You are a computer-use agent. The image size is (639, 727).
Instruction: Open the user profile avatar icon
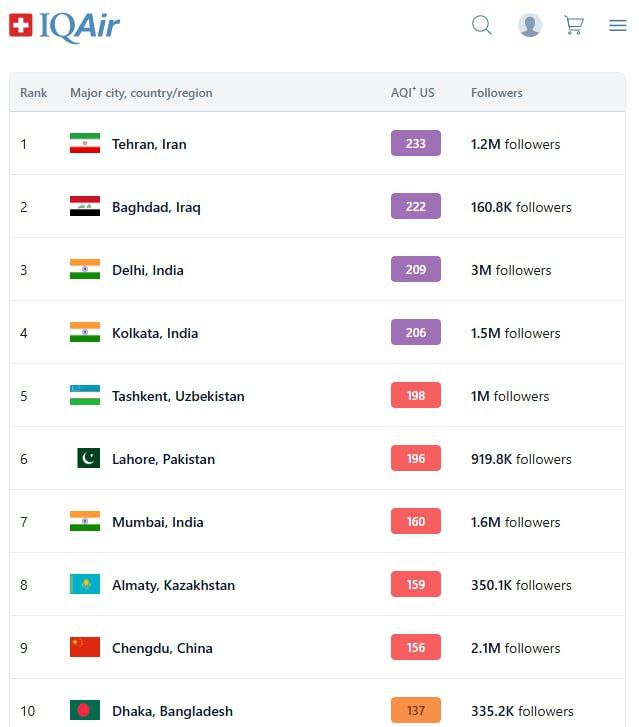[530, 26]
